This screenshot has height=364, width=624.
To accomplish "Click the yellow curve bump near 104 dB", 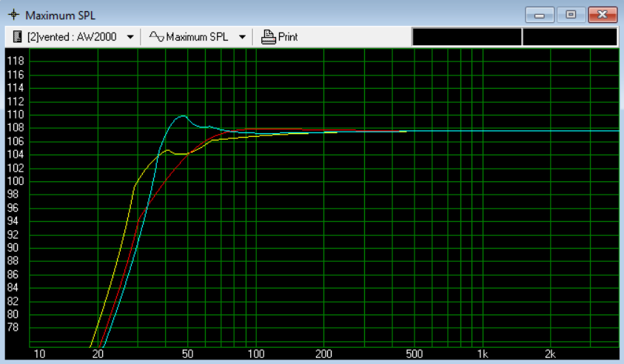I will click(x=167, y=150).
